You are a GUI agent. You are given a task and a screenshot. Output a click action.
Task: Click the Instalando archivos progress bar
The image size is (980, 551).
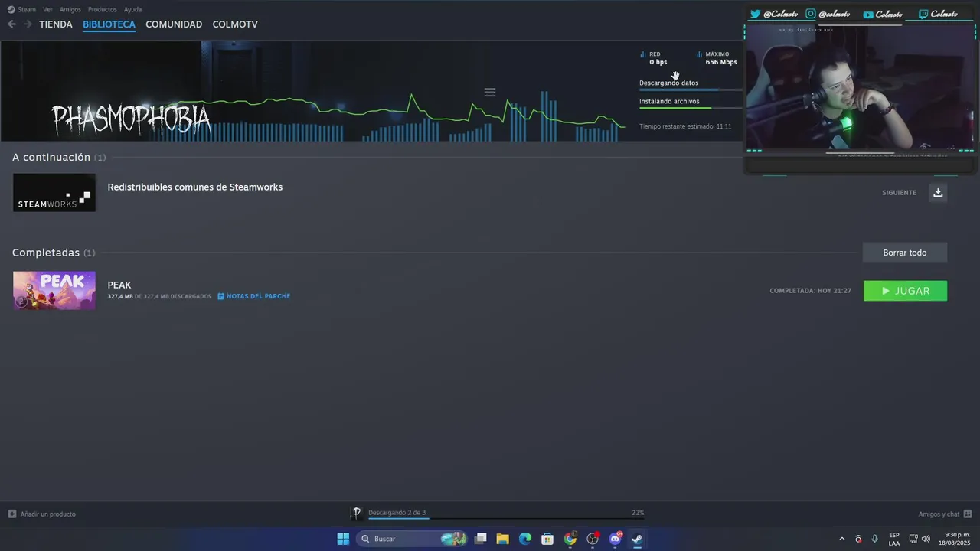[691, 108]
